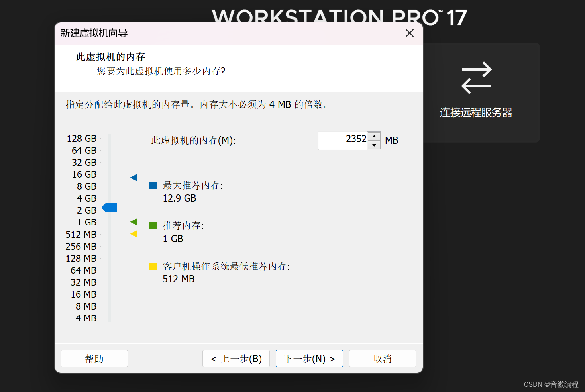
Task: Select the 4 GB mark on memory scale
Action: (87, 198)
